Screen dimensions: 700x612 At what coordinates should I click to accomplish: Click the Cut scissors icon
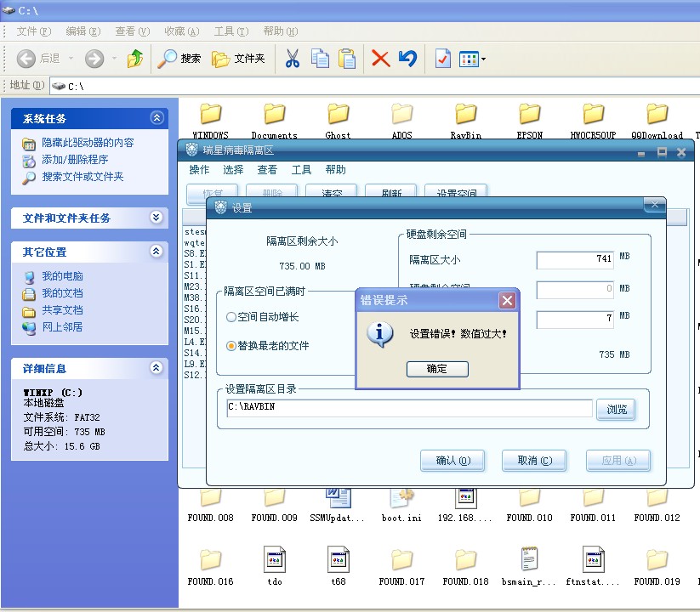293,59
